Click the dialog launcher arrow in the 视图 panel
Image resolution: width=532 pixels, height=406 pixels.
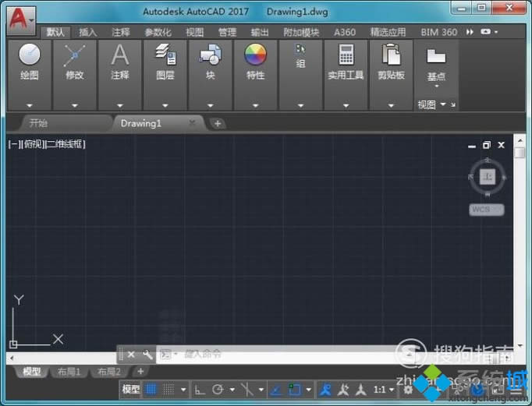coord(453,104)
